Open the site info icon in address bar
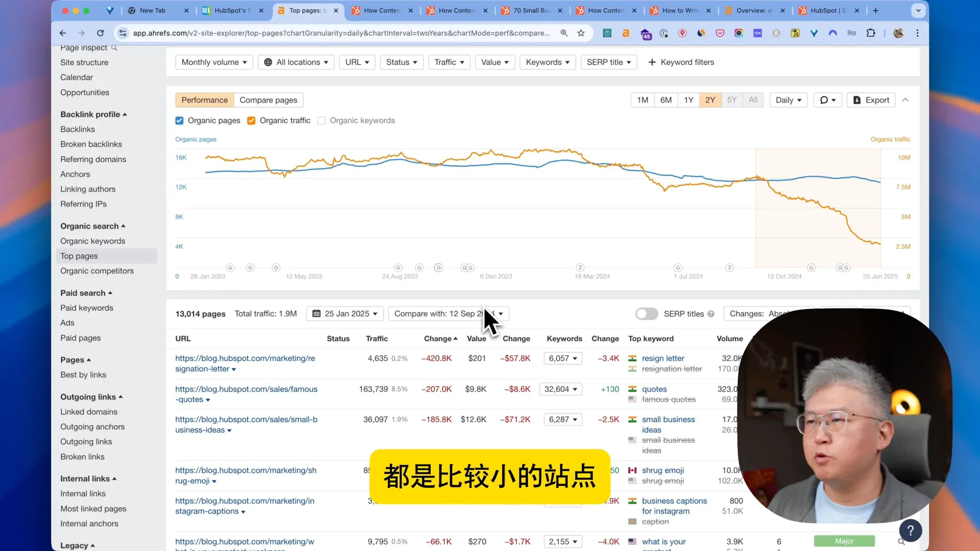 tap(122, 33)
